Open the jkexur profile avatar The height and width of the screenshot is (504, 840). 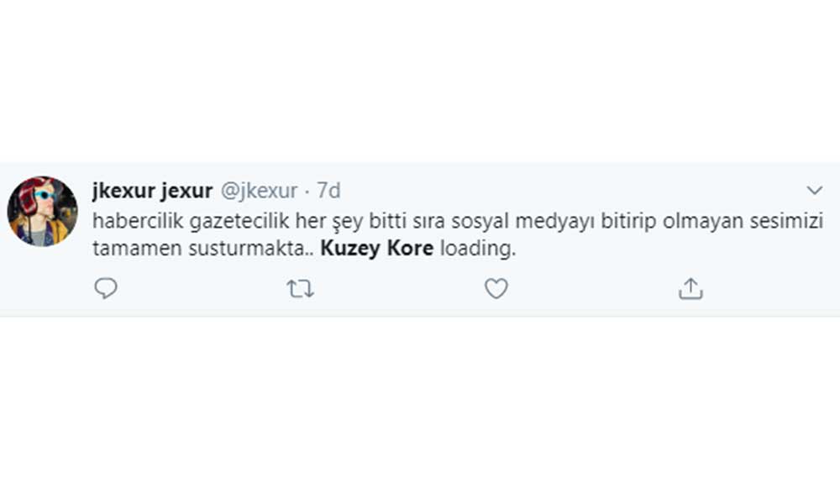coord(43,212)
